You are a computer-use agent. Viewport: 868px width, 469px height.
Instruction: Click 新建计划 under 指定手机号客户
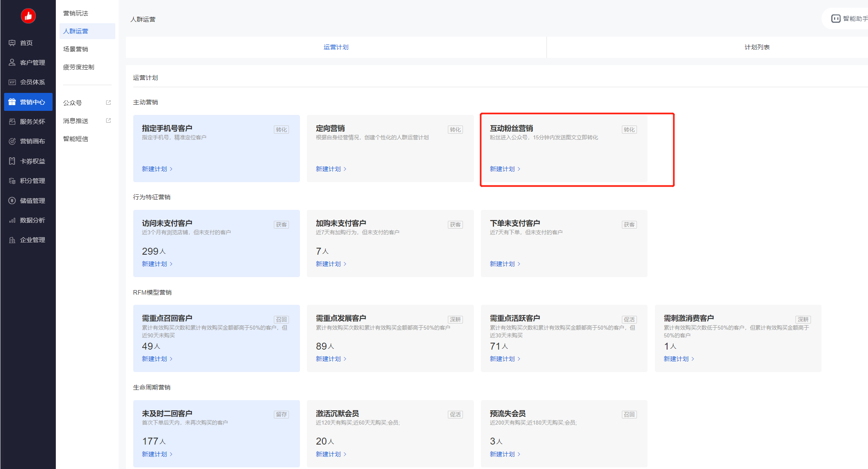(x=157, y=169)
